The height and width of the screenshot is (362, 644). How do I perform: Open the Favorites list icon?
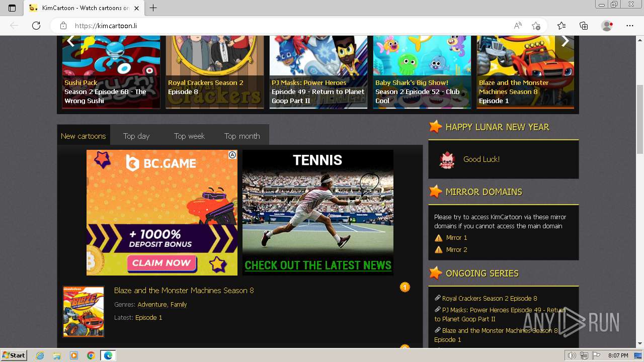(x=561, y=26)
